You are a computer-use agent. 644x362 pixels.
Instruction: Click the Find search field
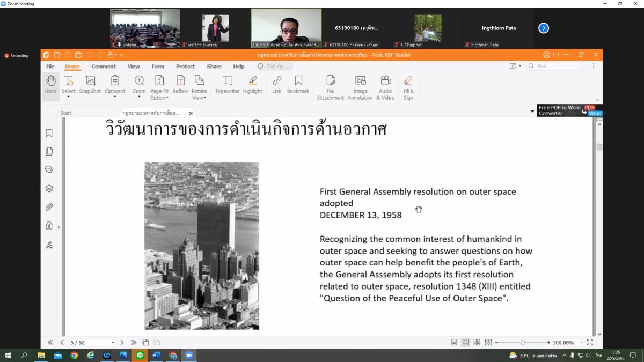click(x=555, y=66)
